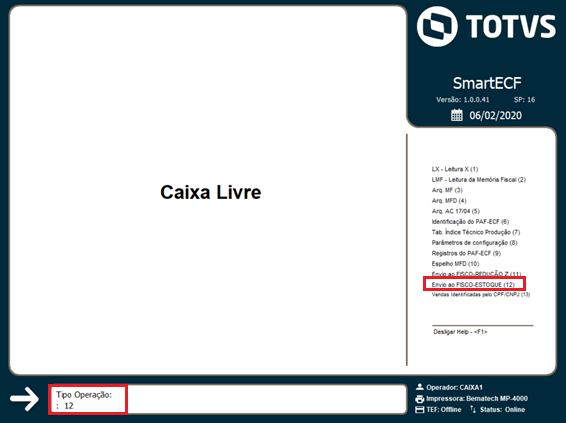
Task: Choose Arq. MFD (4) entry
Action: click(x=449, y=200)
